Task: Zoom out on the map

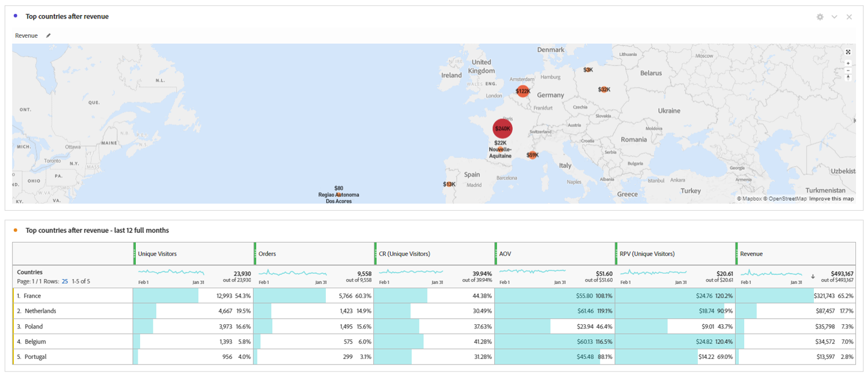Action: (848, 70)
